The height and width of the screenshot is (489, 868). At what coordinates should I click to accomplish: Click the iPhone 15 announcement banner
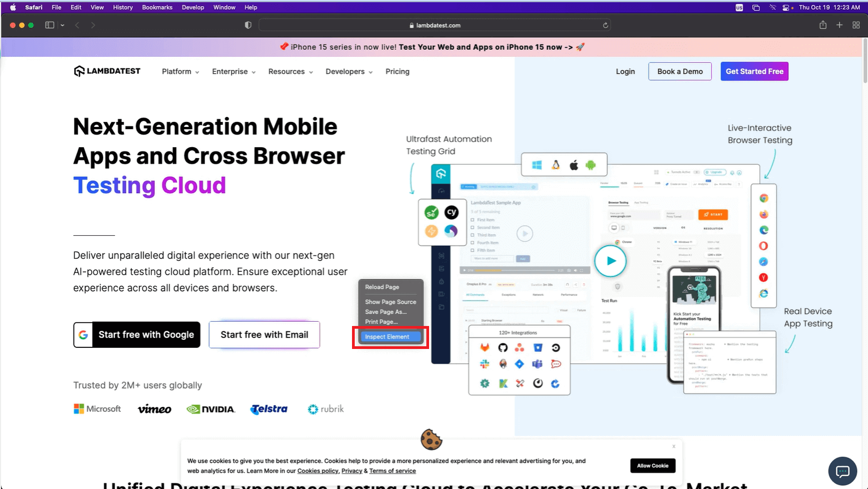(432, 47)
